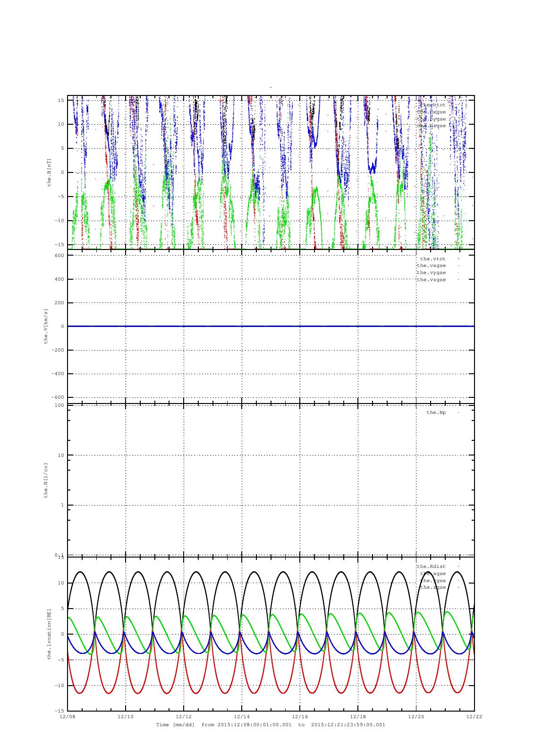Viewport: 534px width, 756px height.
Task: Click start time '2015:12:08:00:01:00.001'
Action: pos(254,724)
